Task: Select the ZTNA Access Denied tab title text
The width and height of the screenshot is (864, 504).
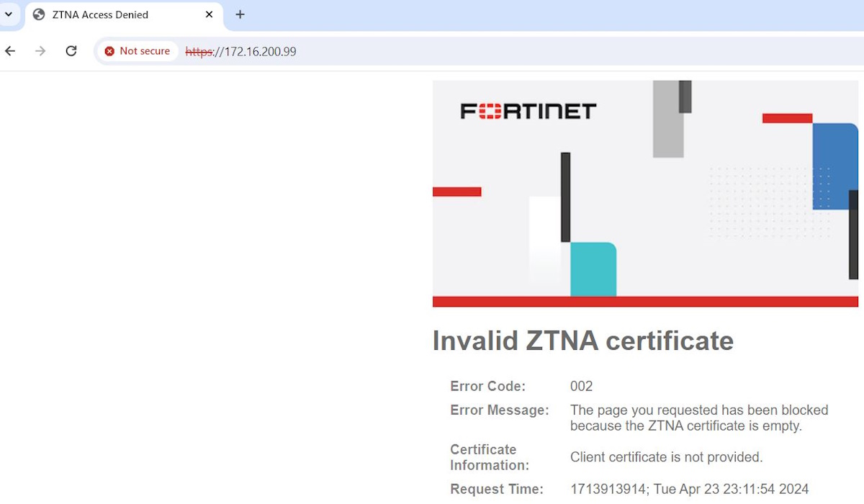Action: coord(100,14)
